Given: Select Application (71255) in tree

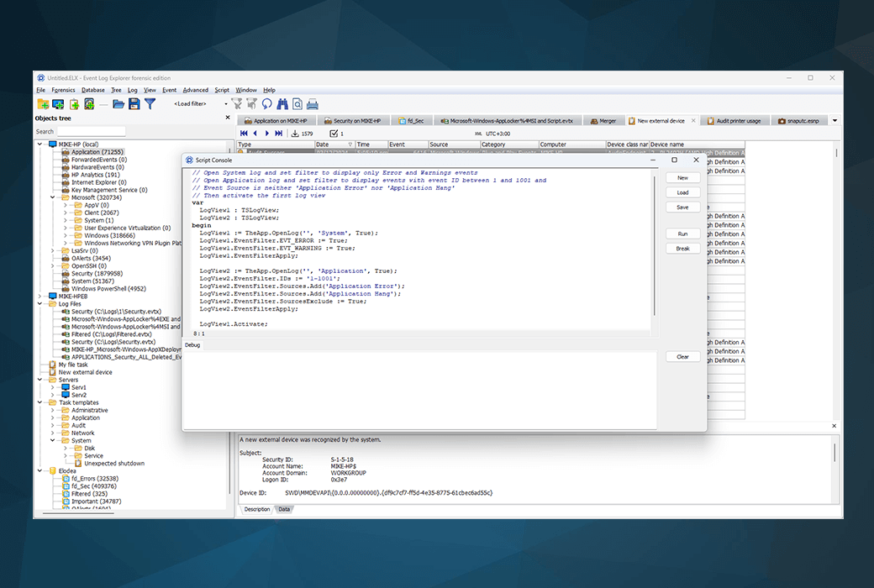Looking at the screenshot, I should 97,152.
